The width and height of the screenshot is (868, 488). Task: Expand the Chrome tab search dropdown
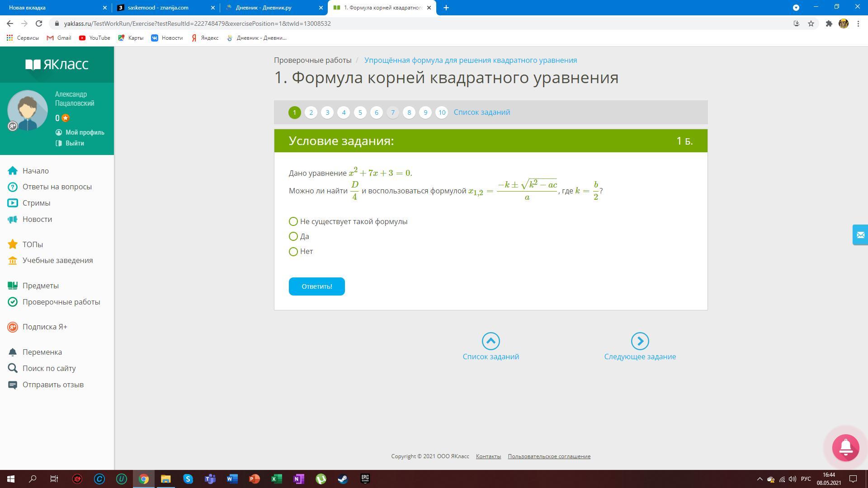796,8
